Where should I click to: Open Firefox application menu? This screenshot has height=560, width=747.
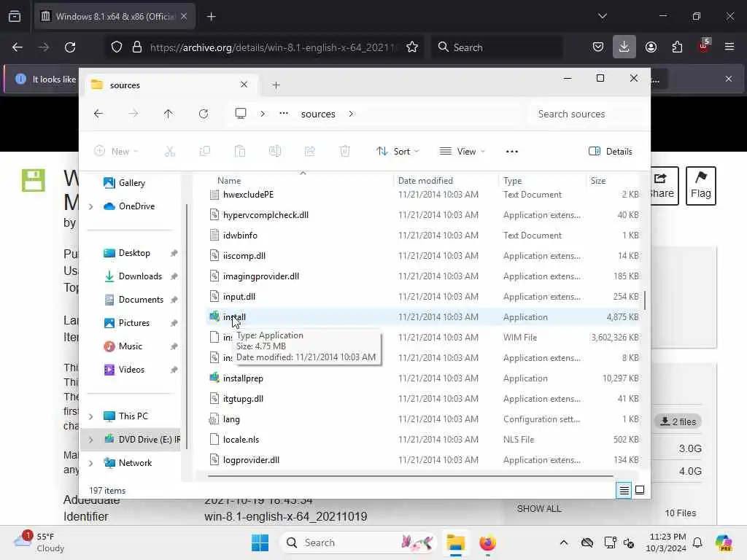coord(729,47)
